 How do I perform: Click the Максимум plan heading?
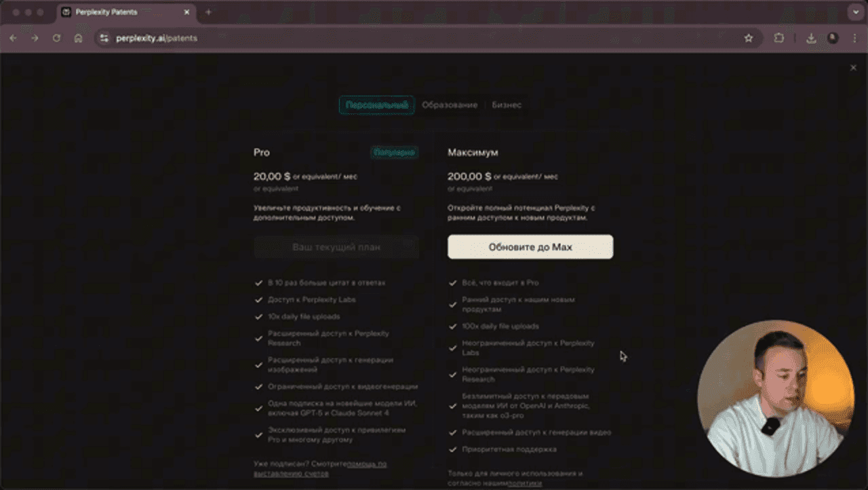[473, 153]
